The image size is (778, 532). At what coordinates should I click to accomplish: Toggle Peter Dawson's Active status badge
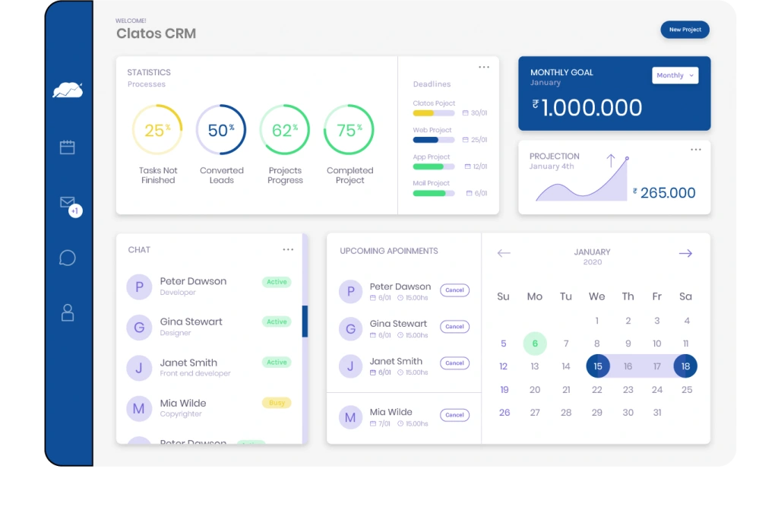pyautogui.click(x=276, y=281)
